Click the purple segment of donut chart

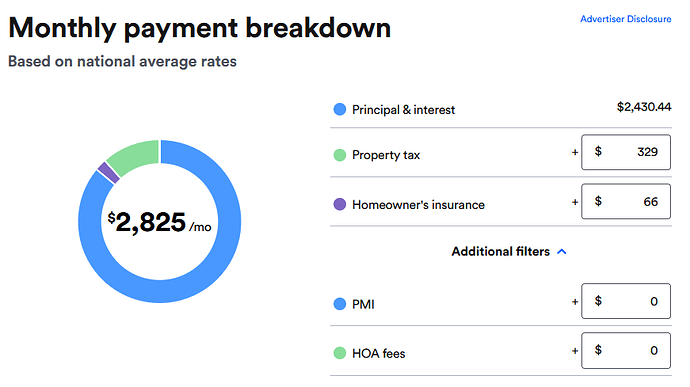click(x=109, y=173)
